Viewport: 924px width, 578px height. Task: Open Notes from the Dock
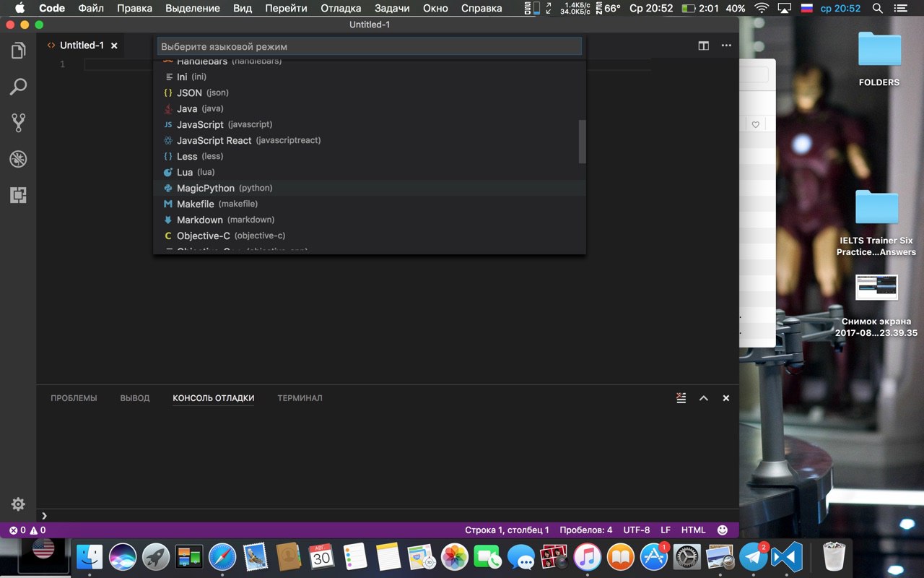click(x=388, y=556)
